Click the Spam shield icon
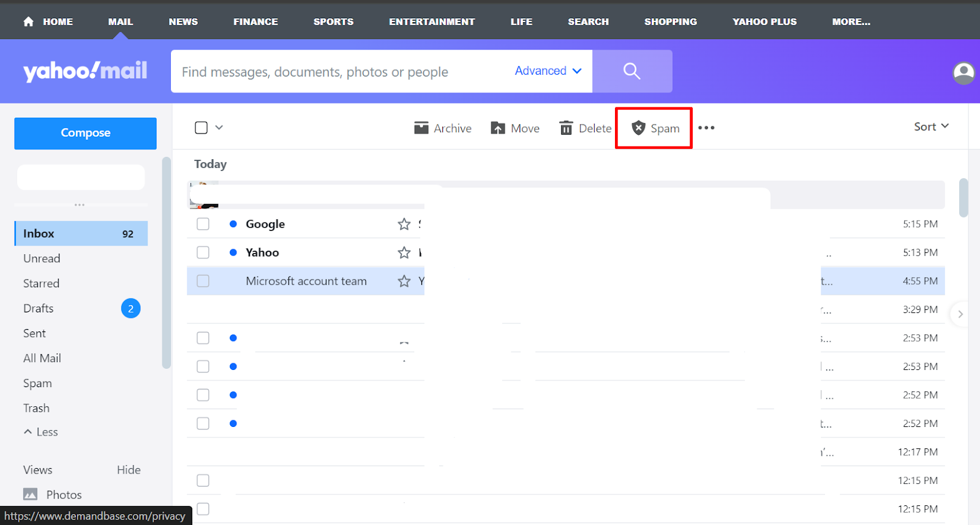Viewport: 980px width, 525px height. click(x=638, y=127)
